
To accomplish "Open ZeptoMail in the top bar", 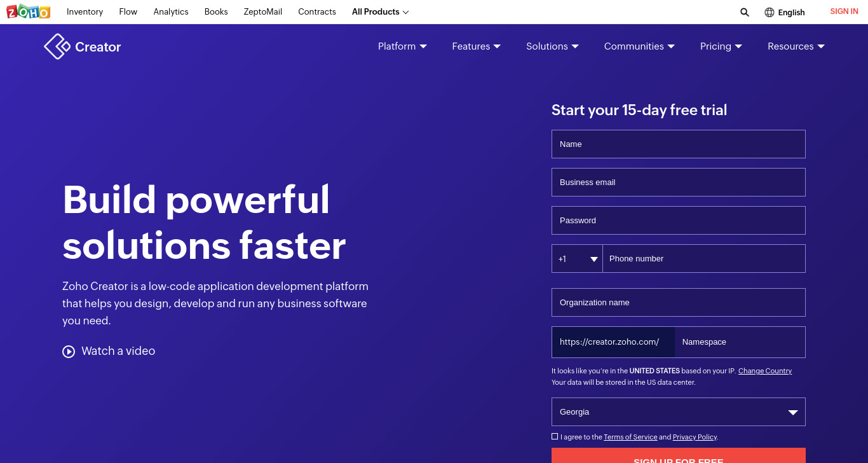I will tap(263, 12).
